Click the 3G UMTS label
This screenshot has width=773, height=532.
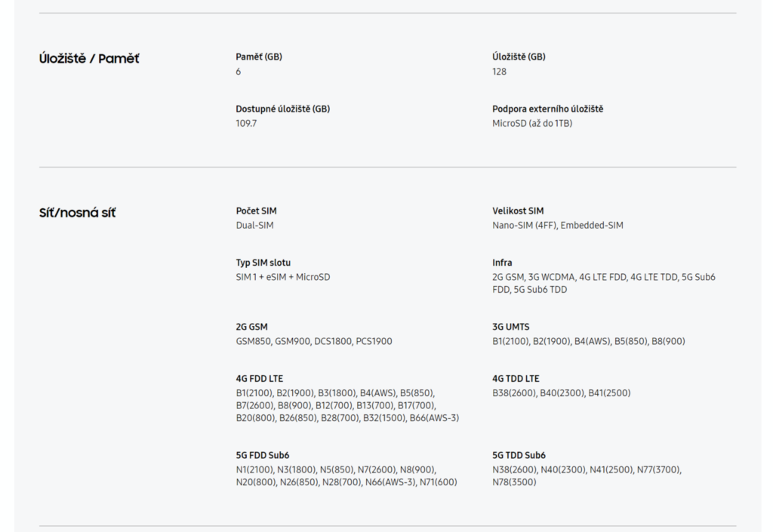(511, 327)
